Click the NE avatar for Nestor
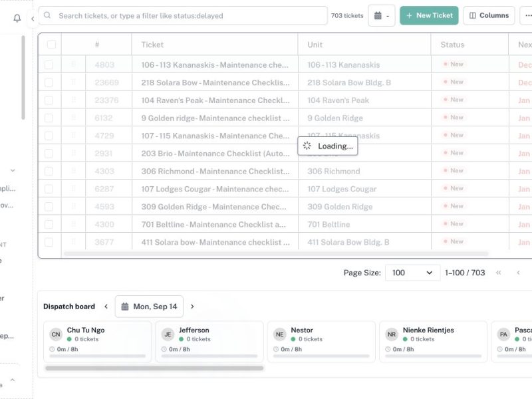532x399 pixels. 280,334
